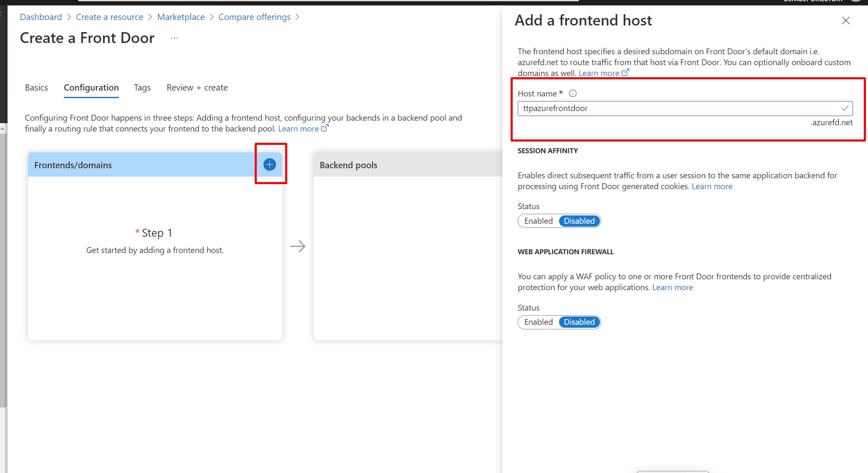Click the Host name info icon

point(573,94)
